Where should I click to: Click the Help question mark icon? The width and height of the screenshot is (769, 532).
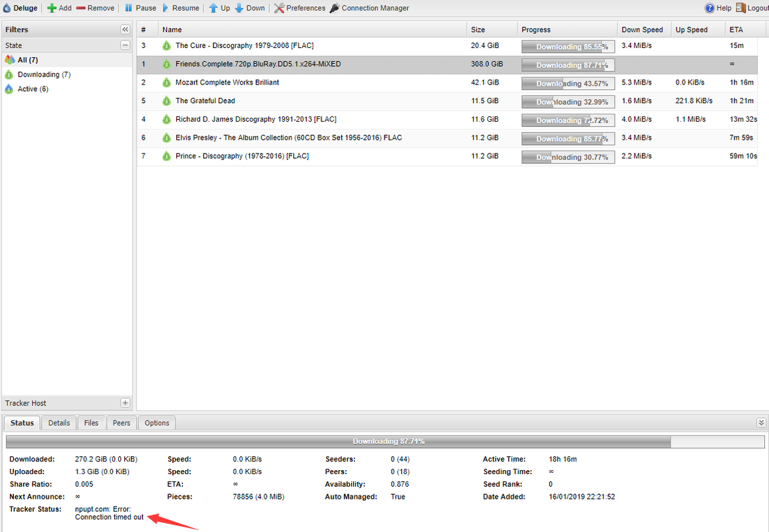[710, 8]
